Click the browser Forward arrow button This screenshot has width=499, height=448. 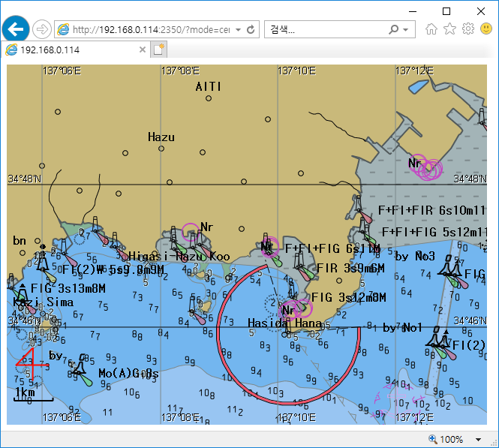(42, 29)
